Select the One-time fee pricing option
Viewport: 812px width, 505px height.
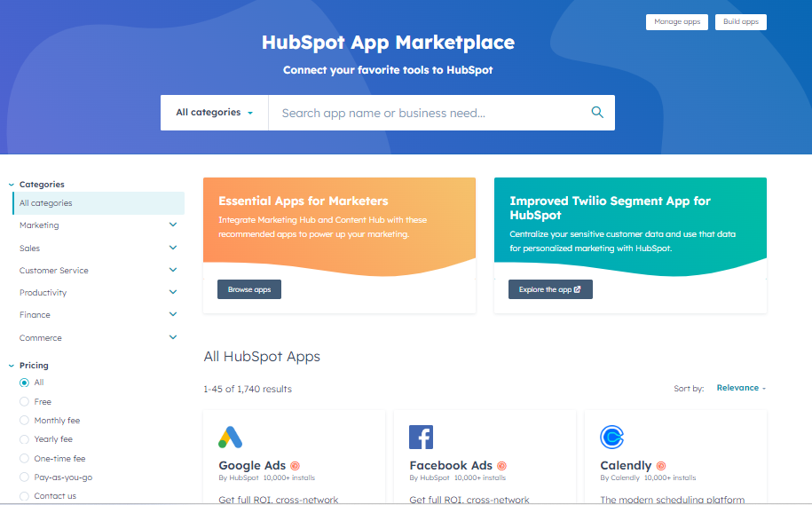[25, 459]
